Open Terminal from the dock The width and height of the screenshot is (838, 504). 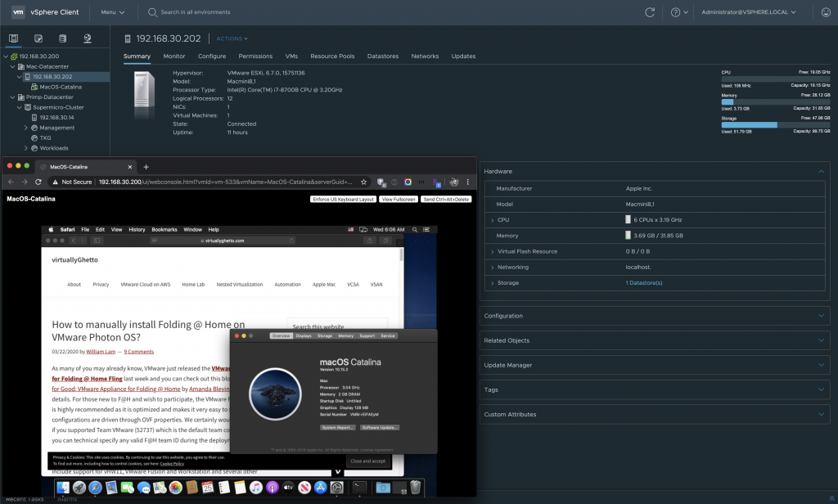360,488
